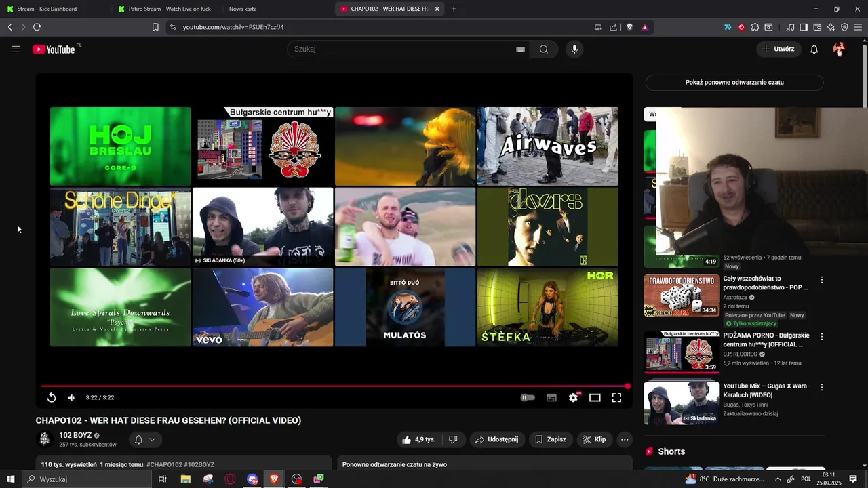Click Brave Rewards triangle icon
The height and width of the screenshot is (488, 868).
(x=644, y=27)
